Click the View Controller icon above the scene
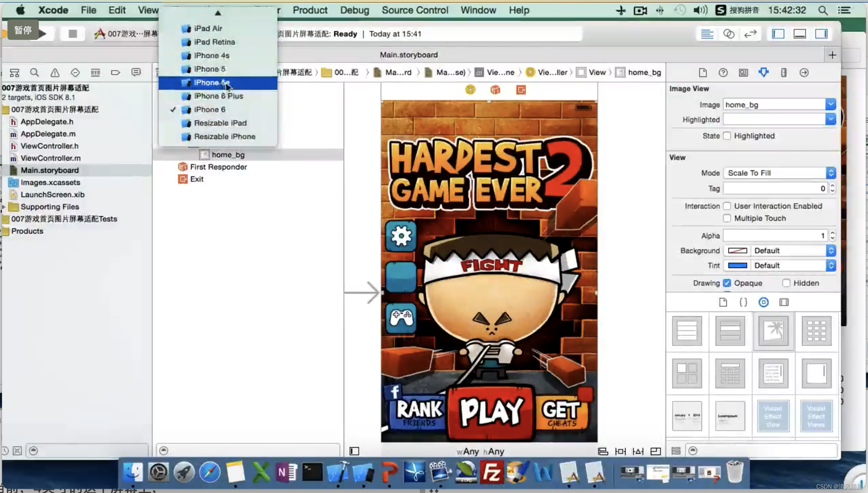This screenshot has height=493, width=868. 470,90
